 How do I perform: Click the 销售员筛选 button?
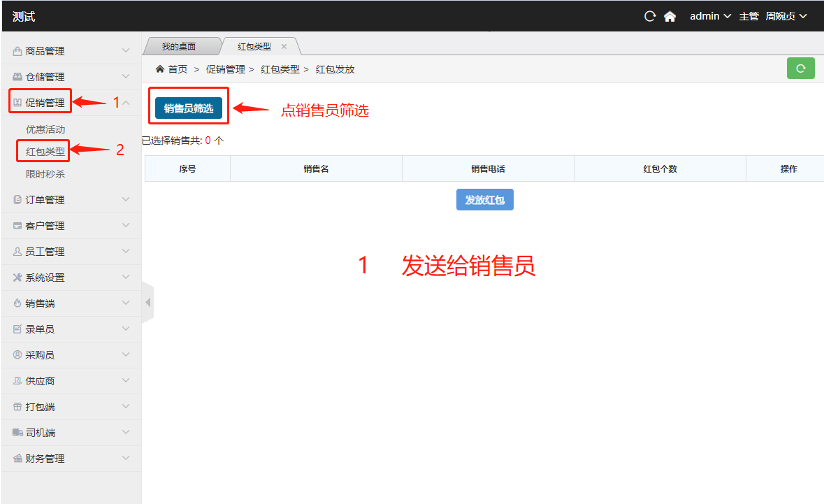pos(189,108)
